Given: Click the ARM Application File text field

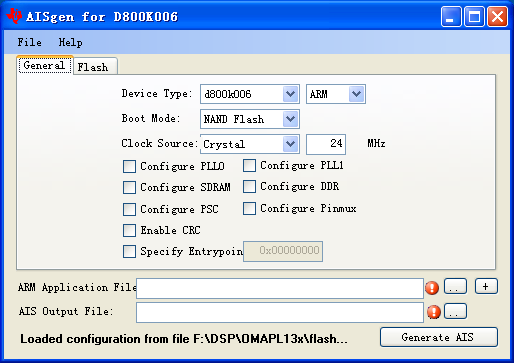Looking at the screenshot, I should (280, 288).
